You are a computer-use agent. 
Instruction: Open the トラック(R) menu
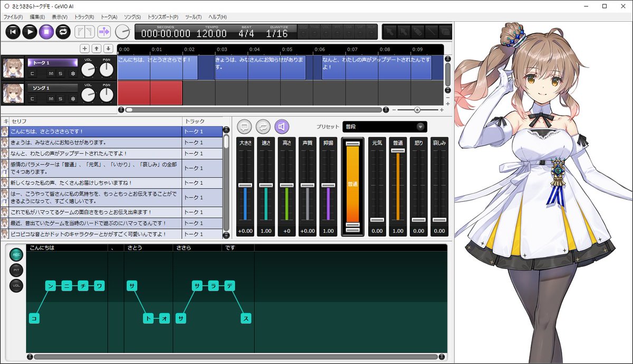pyautogui.click(x=84, y=17)
